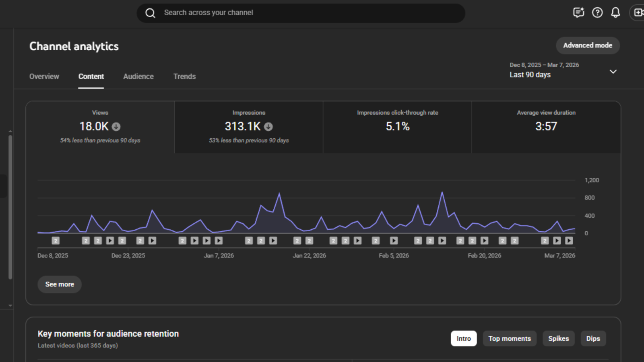Click the last video play marker on the chart
Screen dimensions: 644x362
point(569,241)
